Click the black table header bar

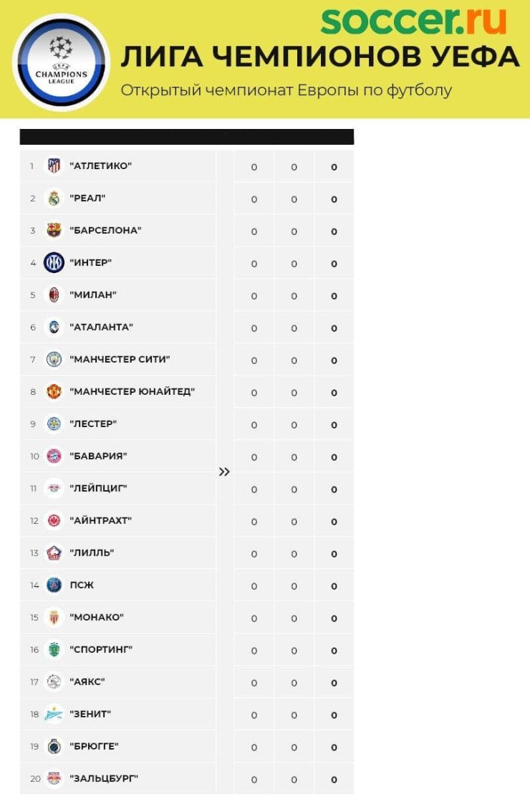[x=187, y=137]
